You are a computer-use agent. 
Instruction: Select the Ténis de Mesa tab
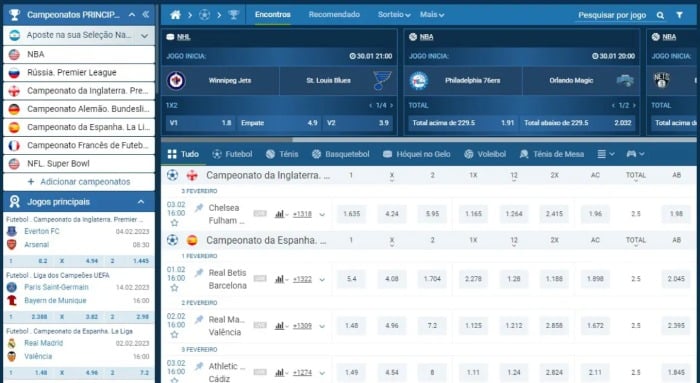pyautogui.click(x=552, y=154)
